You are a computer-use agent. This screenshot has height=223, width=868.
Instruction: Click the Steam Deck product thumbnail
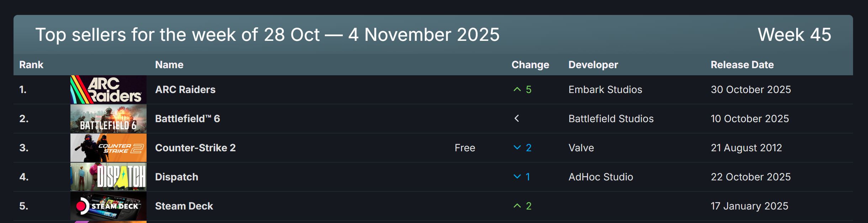pyautogui.click(x=108, y=206)
